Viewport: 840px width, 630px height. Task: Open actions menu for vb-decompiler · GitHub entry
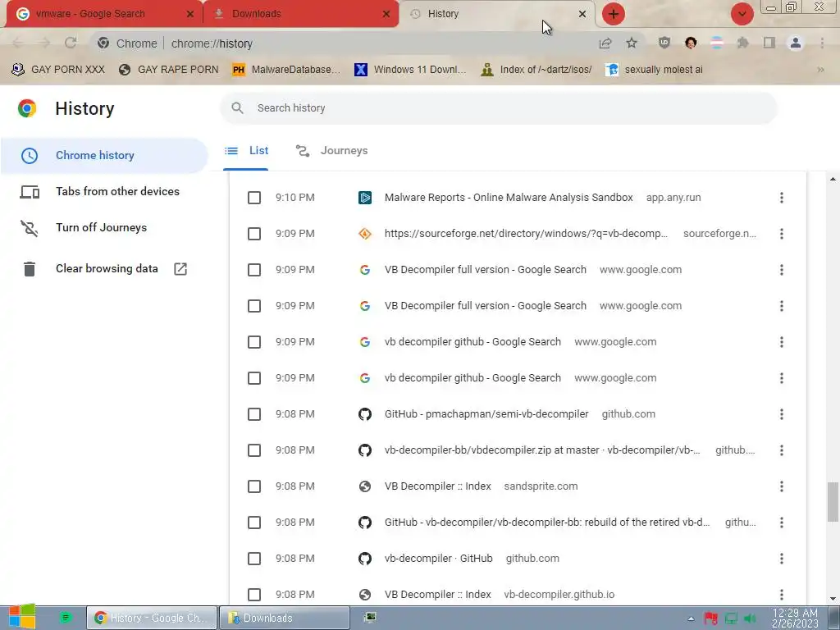pos(782,559)
